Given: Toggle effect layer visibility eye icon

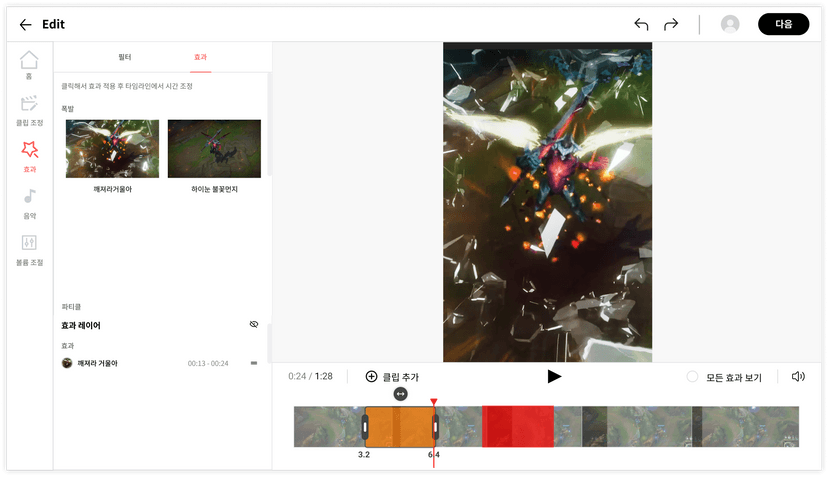Looking at the screenshot, I should pyautogui.click(x=253, y=324).
